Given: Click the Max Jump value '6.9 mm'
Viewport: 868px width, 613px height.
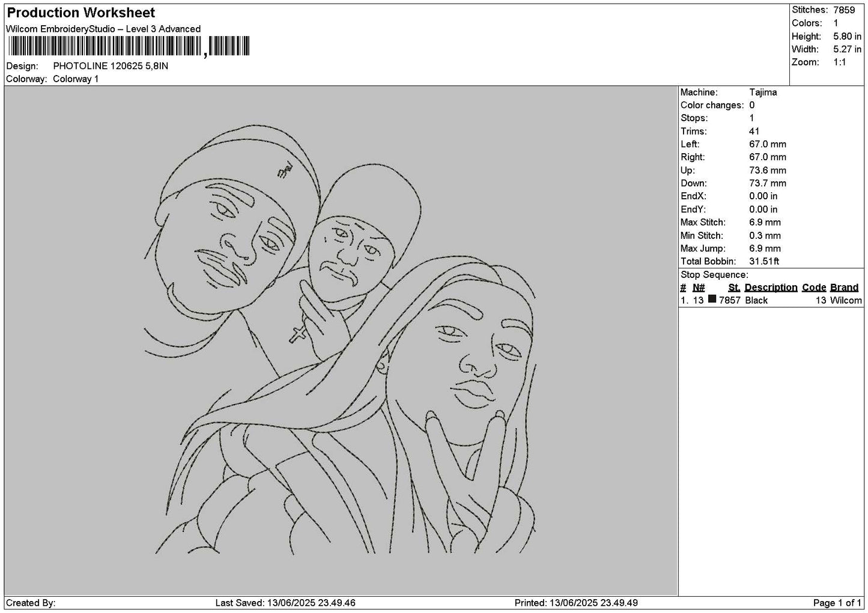Looking at the screenshot, I should (765, 249).
